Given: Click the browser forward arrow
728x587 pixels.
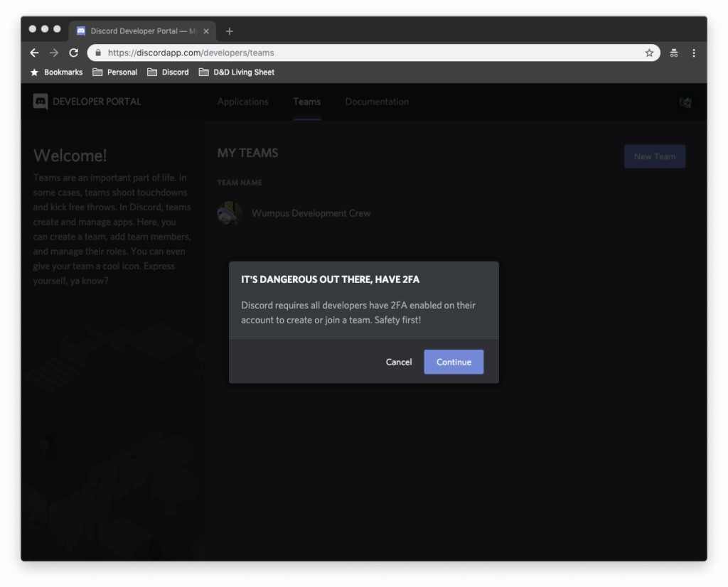Looking at the screenshot, I should click(54, 53).
